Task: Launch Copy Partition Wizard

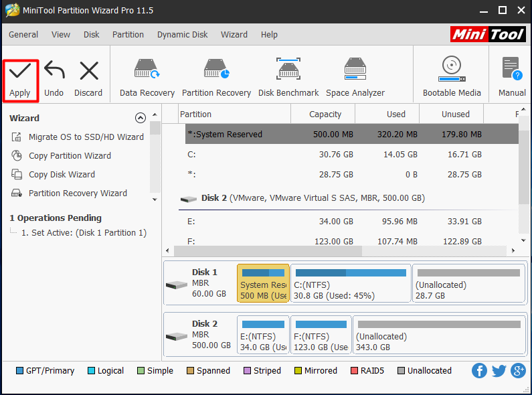Action: pyautogui.click(x=61, y=156)
